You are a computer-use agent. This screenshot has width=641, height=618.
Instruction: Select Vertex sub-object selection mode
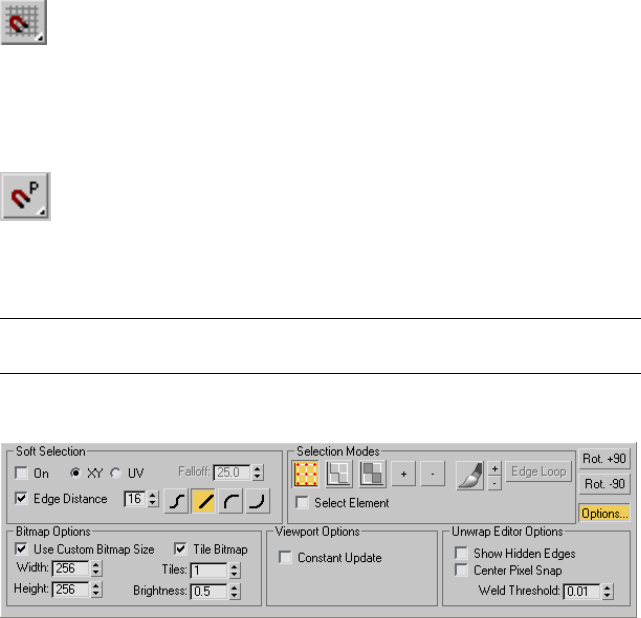click(x=305, y=474)
